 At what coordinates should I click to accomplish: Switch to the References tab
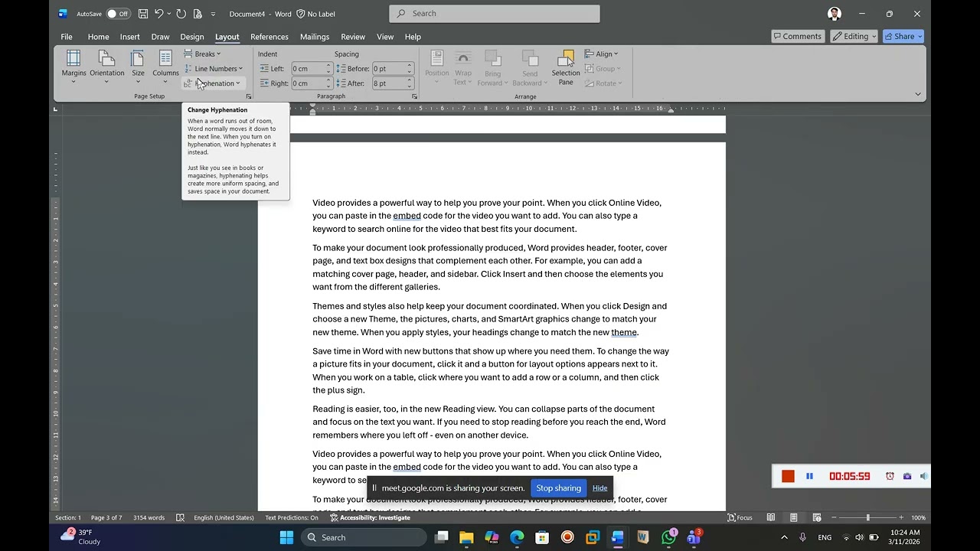[269, 37]
